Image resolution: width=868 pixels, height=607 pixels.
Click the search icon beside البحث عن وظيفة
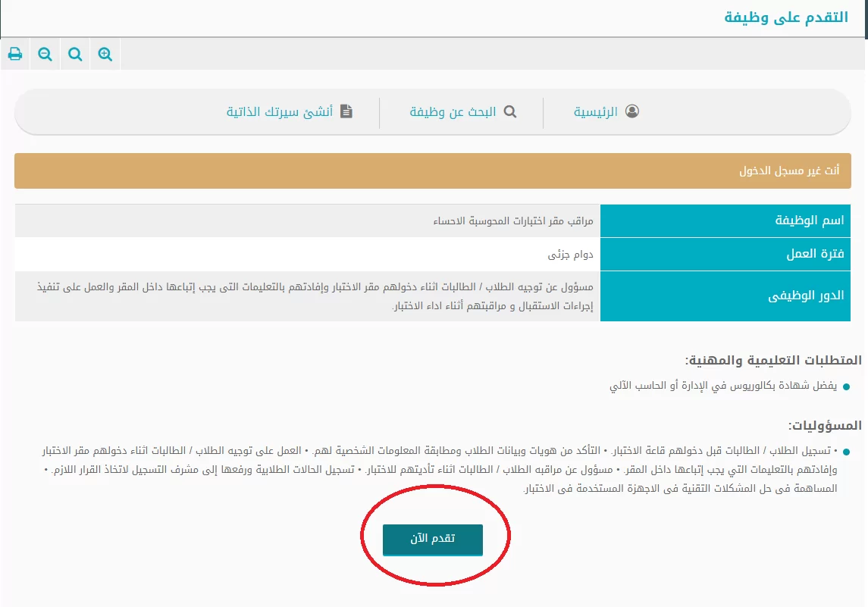[510, 111]
